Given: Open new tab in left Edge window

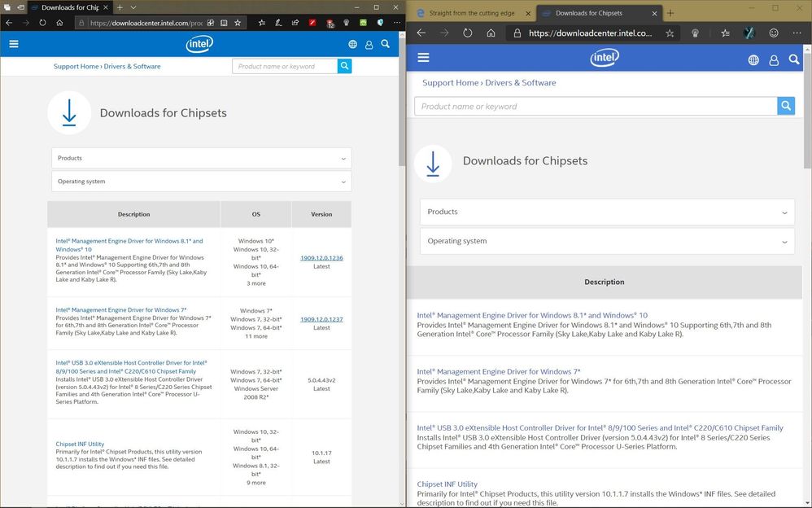Looking at the screenshot, I should 120,7.
